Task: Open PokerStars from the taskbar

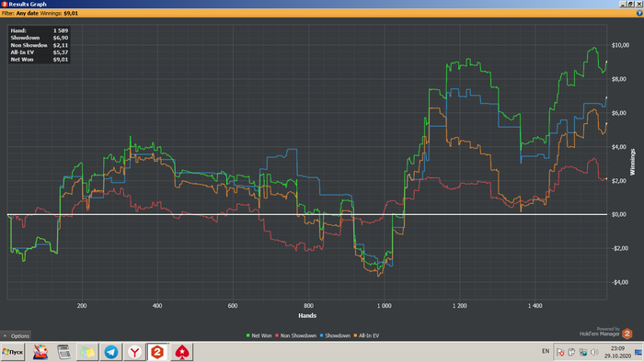Action: [182, 352]
